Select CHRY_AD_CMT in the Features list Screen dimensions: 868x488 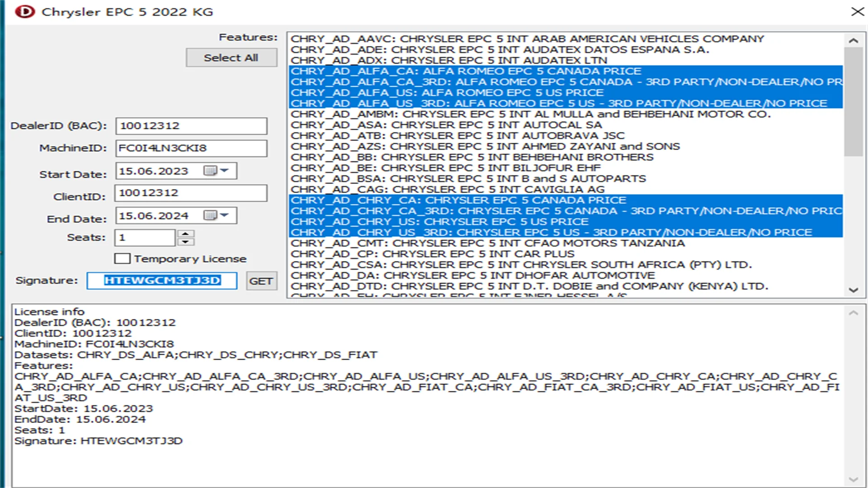tap(488, 243)
